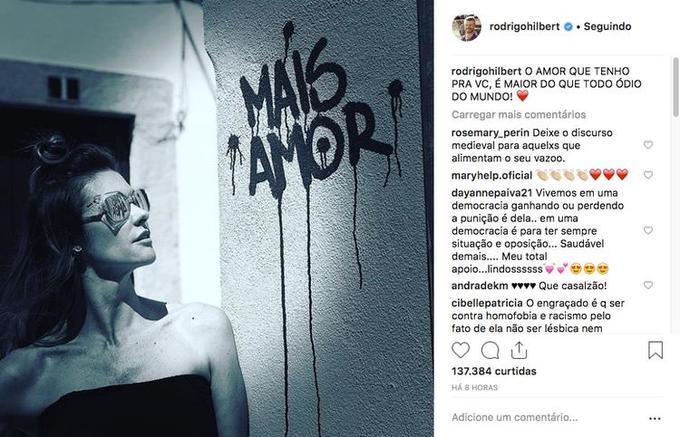This screenshot has width=680, height=437.
Task: Toggle the Seguindo follow status
Action: [607, 26]
